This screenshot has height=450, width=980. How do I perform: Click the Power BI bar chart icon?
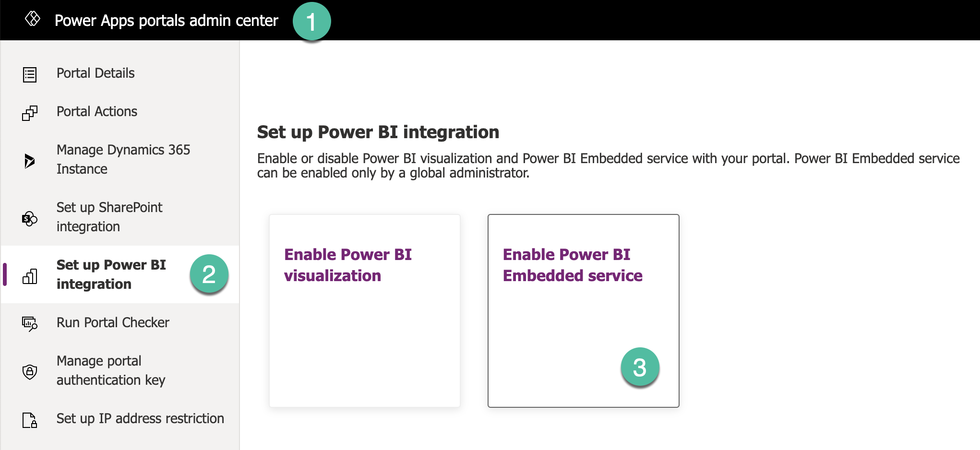[x=30, y=276]
